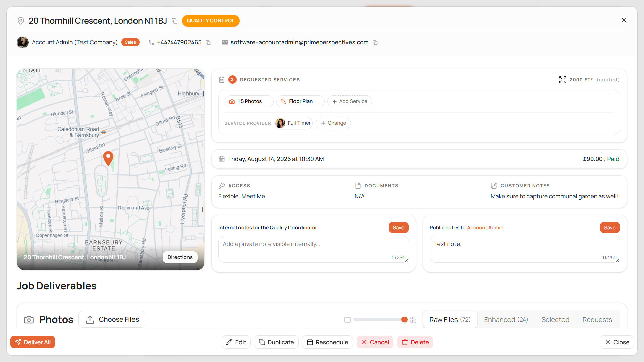Duplicate this job

coord(276,342)
